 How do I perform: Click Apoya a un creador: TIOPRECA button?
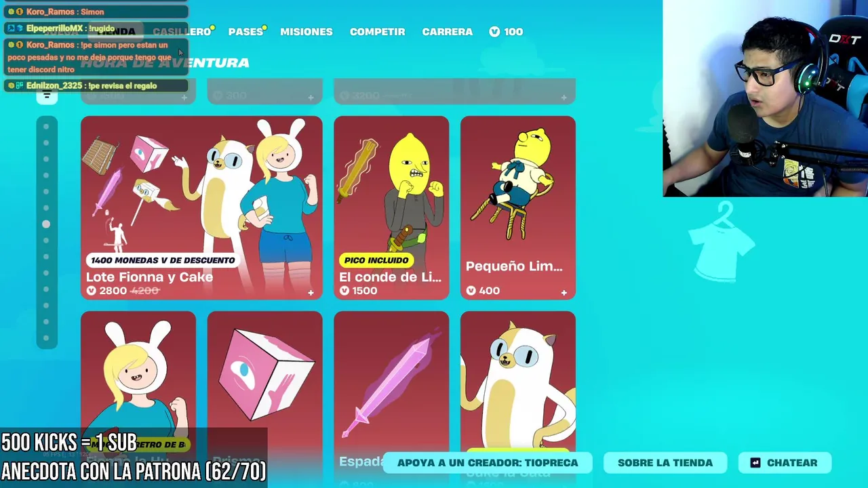tap(488, 463)
